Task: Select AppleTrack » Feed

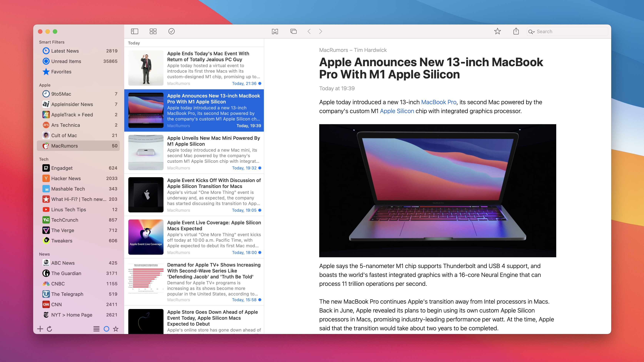Action: (x=78, y=115)
